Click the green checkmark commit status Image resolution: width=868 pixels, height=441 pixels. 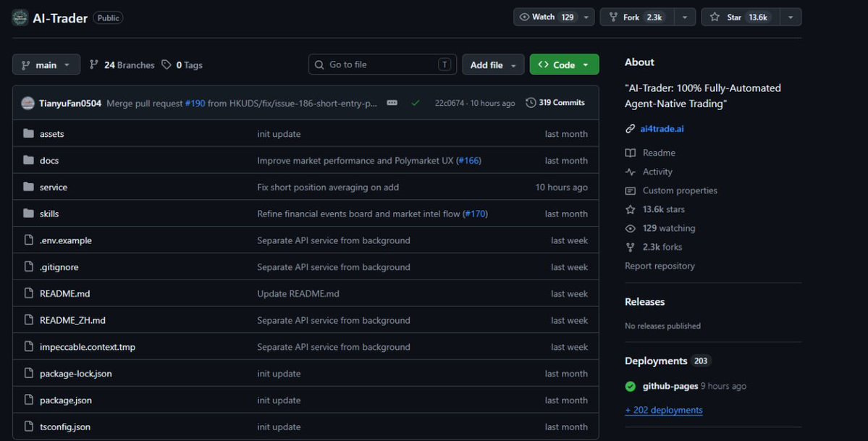(x=416, y=103)
